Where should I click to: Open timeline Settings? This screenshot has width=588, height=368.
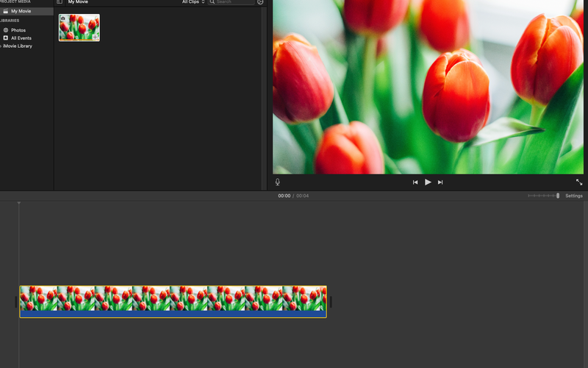574,196
